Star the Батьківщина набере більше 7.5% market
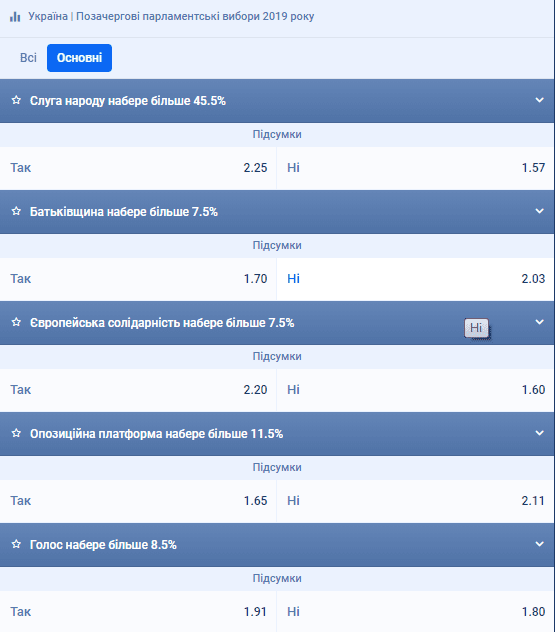The width and height of the screenshot is (555, 632). pos(16,211)
